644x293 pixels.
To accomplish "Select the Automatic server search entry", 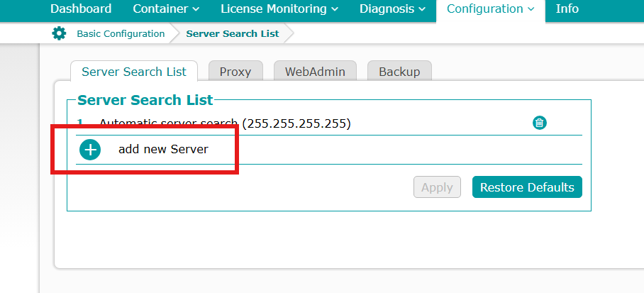I will click(225, 123).
